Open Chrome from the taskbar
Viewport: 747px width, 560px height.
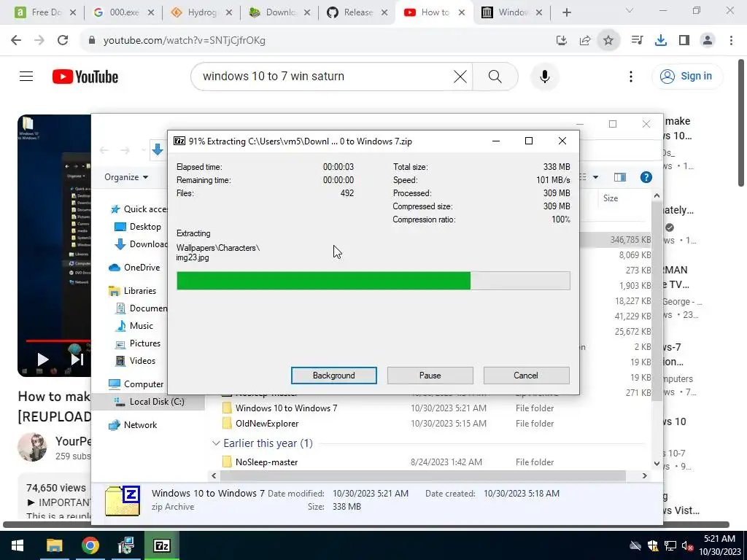coord(90,545)
